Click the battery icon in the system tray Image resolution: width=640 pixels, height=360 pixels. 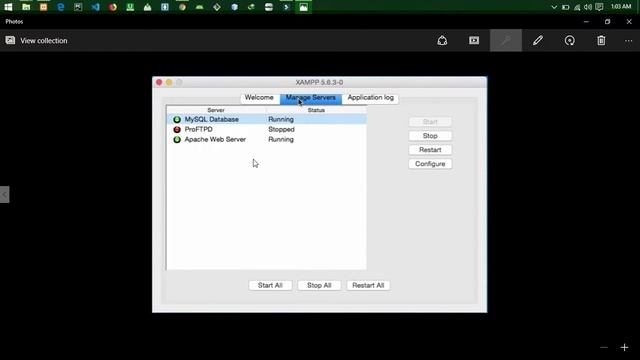pos(565,7)
